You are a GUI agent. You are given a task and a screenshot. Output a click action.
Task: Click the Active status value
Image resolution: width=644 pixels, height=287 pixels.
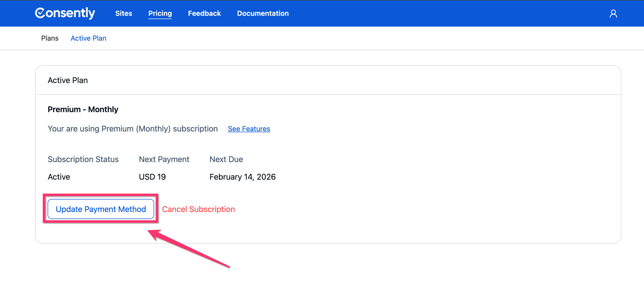pos(59,177)
